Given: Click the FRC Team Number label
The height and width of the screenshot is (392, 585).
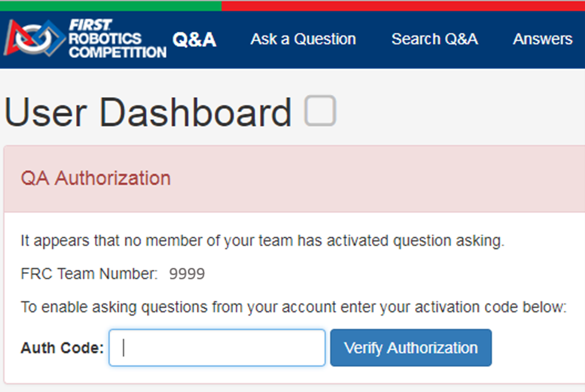Looking at the screenshot, I should coord(89,275).
